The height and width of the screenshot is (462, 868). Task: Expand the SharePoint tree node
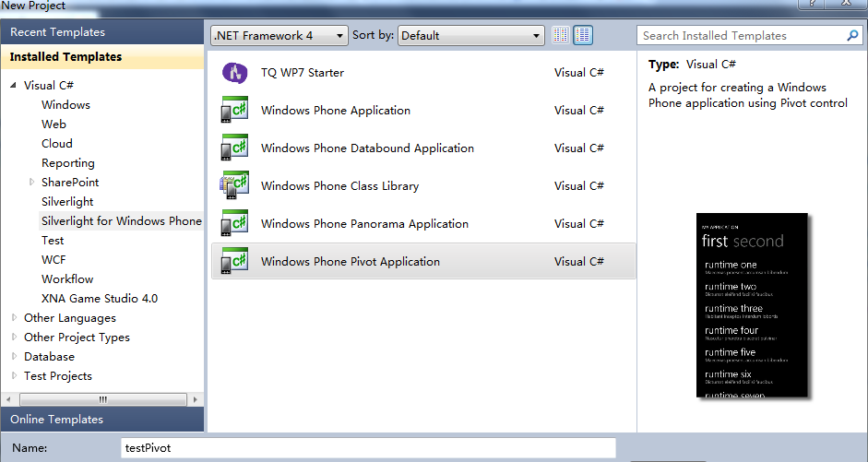(x=31, y=182)
